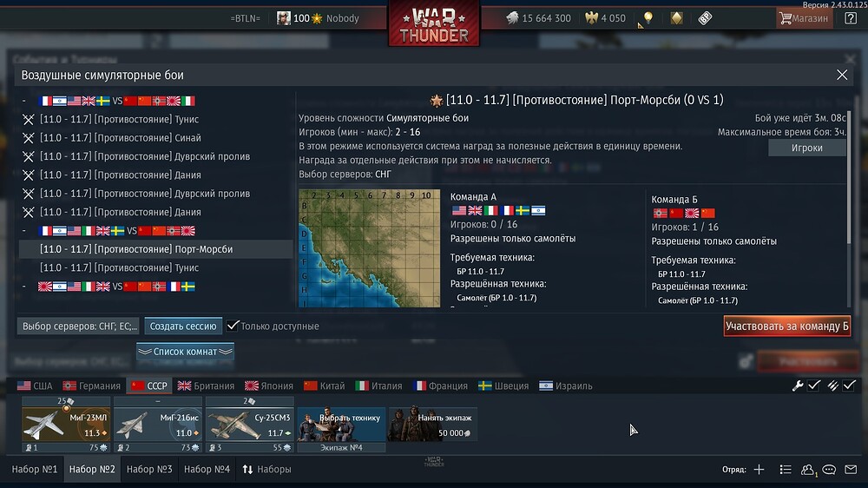Add squad member with plus icon
This screenshot has height=488, width=868.
(x=759, y=469)
